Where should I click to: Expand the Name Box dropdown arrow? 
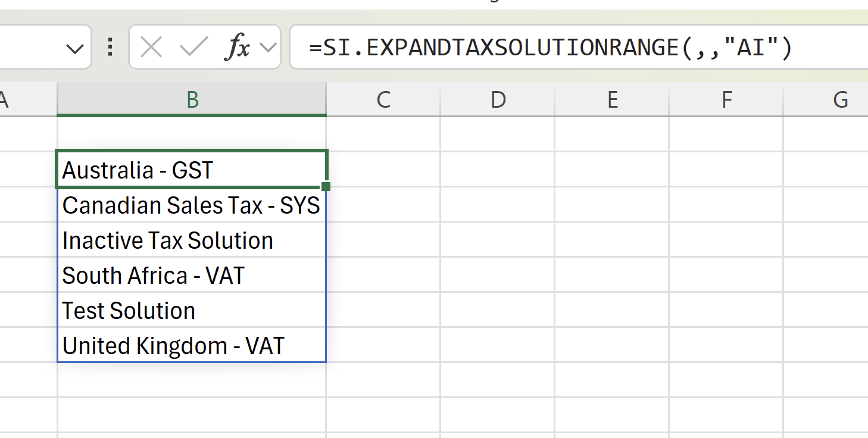(x=75, y=48)
